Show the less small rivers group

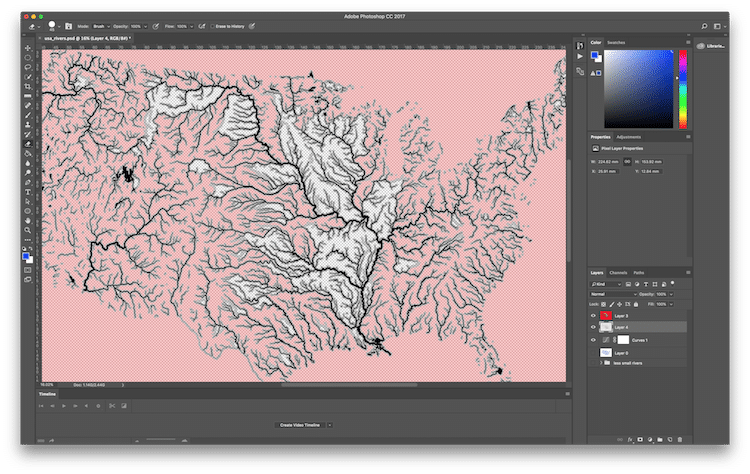coord(593,363)
